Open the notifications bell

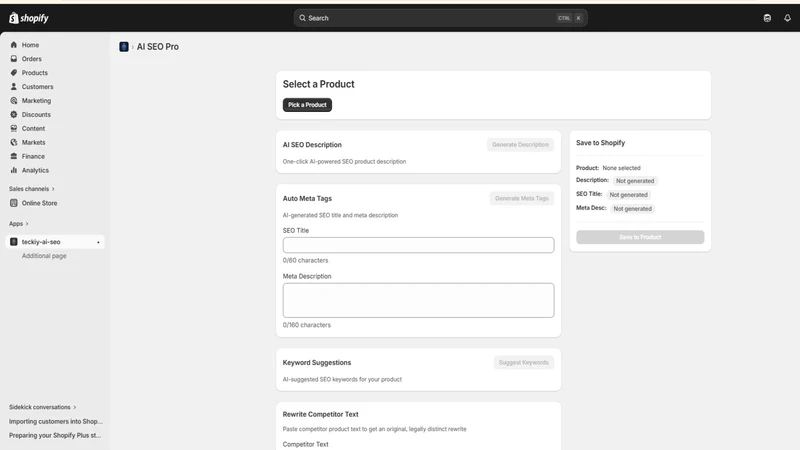pyautogui.click(x=787, y=18)
